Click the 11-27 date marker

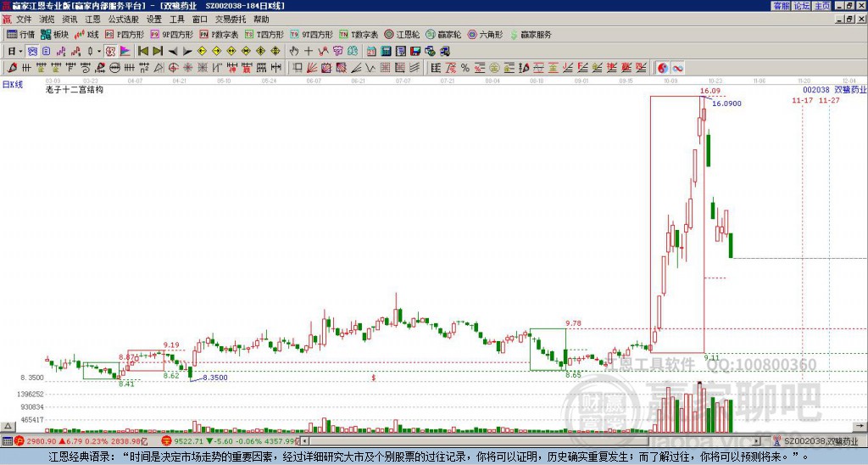point(829,100)
